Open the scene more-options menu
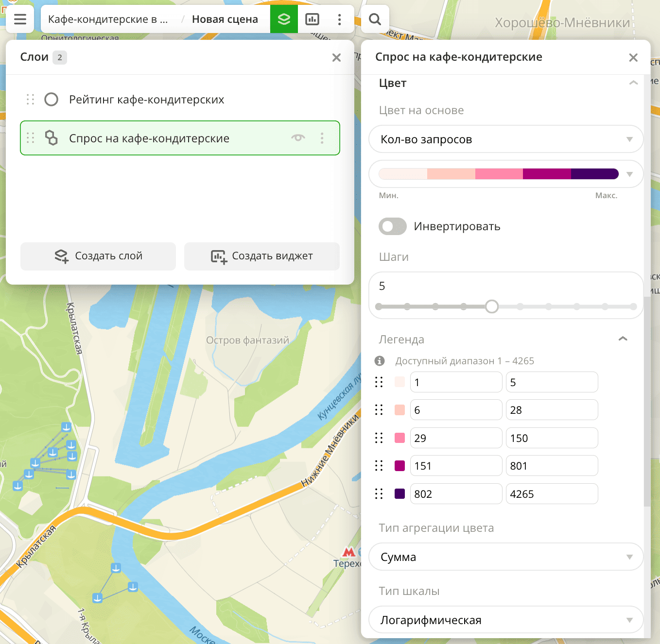The image size is (660, 644). tap(339, 19)
